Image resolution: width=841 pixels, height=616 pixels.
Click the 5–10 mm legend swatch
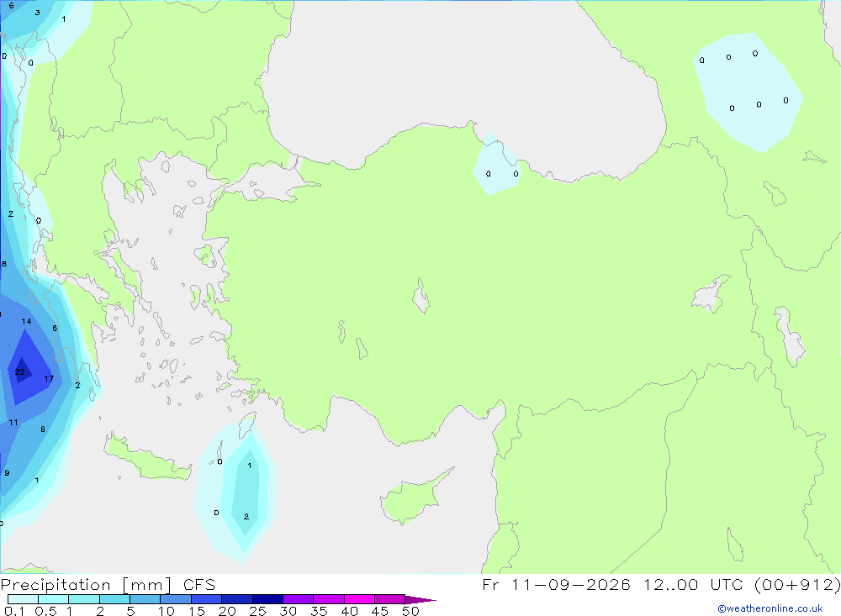145,599
